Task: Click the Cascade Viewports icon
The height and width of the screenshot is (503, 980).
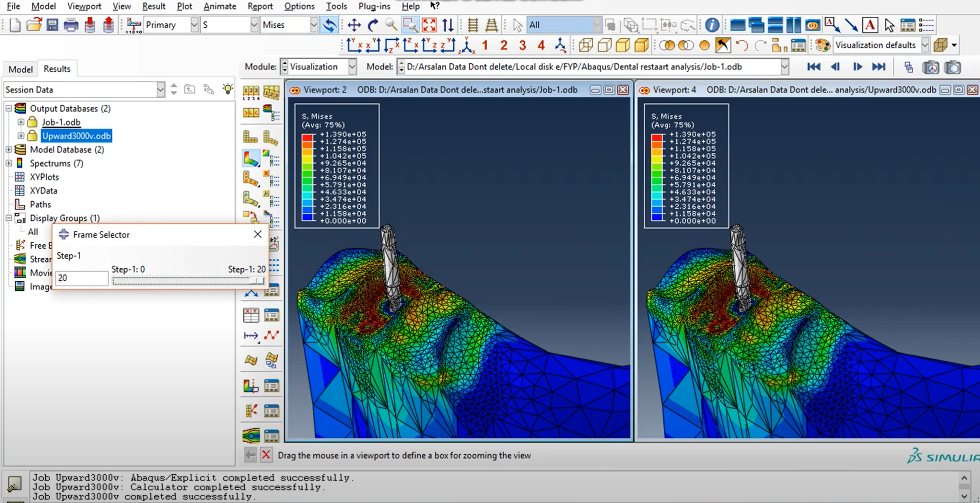Action: (x=756, y=25)
